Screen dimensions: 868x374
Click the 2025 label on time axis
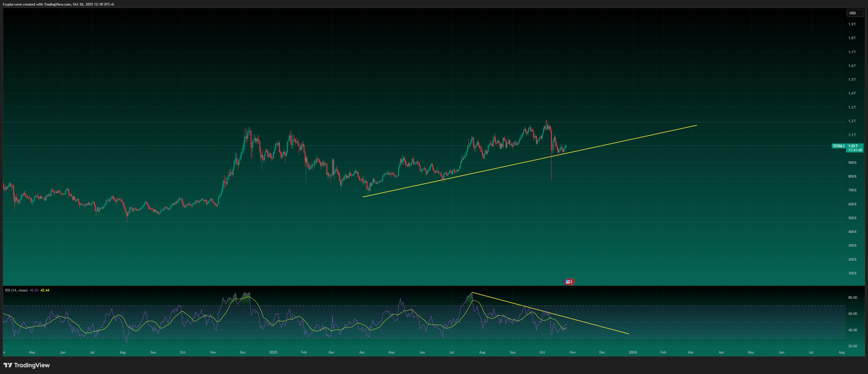coord(273,352)
